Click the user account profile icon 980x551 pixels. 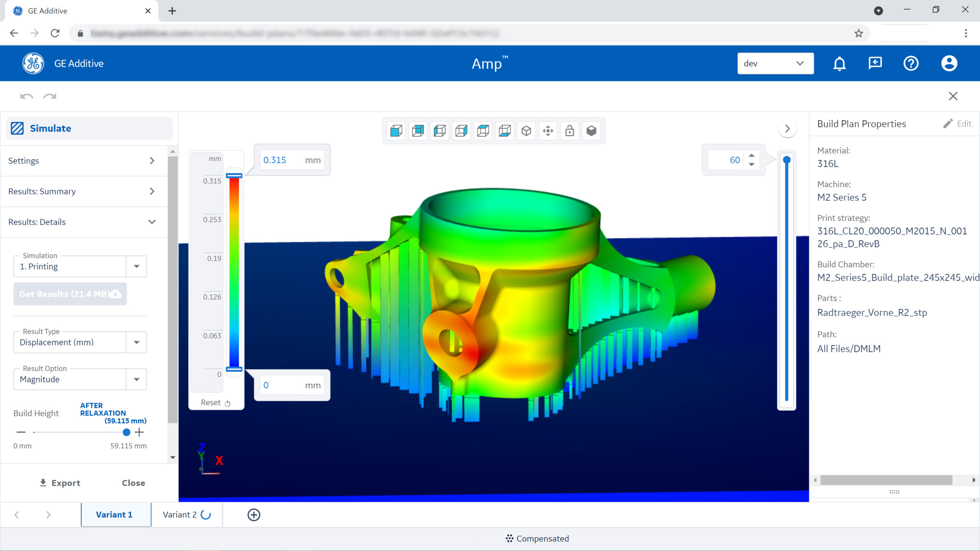(949, 63)
